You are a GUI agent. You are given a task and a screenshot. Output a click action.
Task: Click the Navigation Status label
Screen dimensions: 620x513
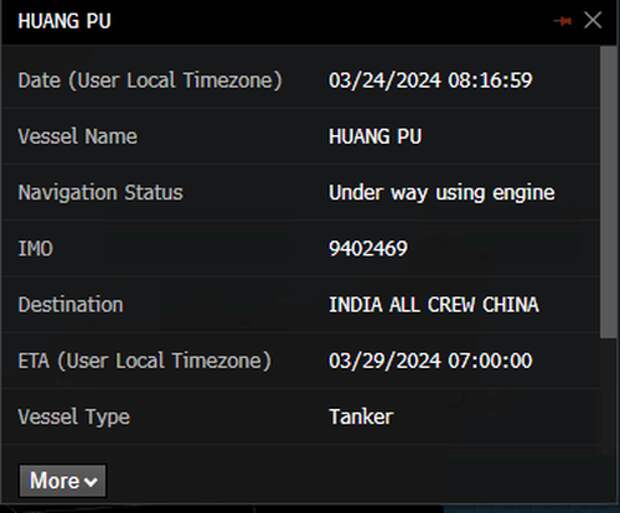coord(100,193)
